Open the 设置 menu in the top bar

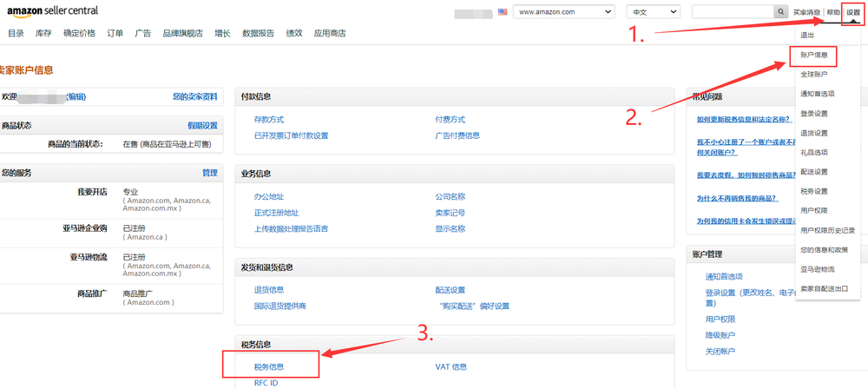(x=853, y=12)
